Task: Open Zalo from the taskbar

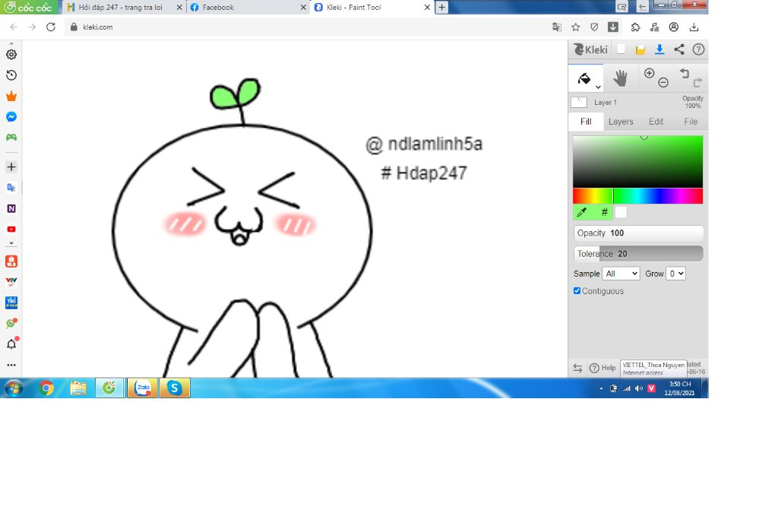Action: (143, 388)
